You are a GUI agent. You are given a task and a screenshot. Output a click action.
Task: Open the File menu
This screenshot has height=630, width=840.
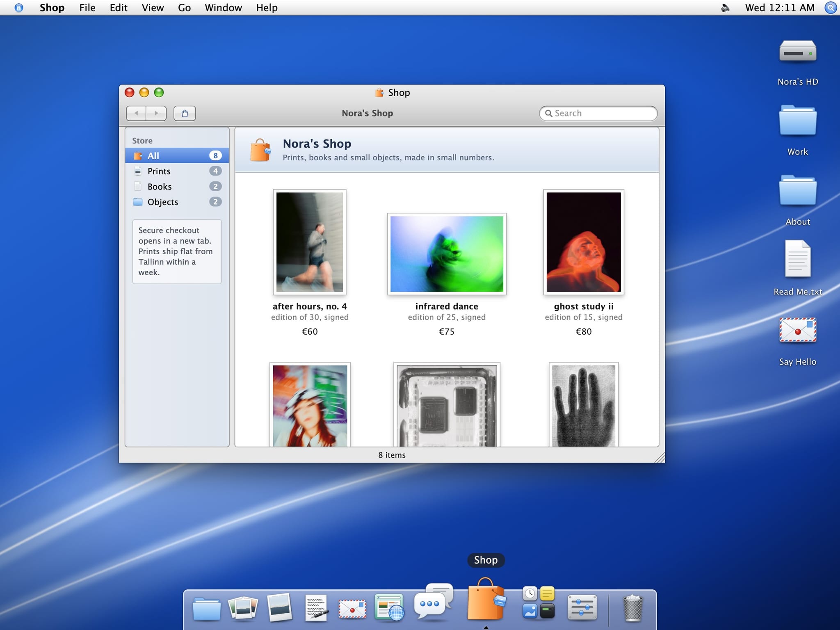(x=87, y=7)
